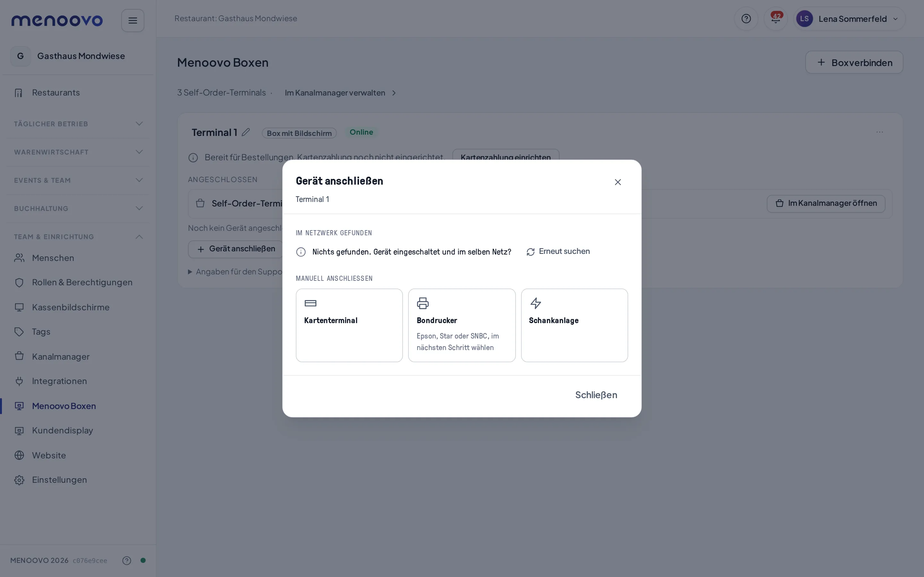
Task: Click the Erneut suchen refresh icon
Action: 530,252
